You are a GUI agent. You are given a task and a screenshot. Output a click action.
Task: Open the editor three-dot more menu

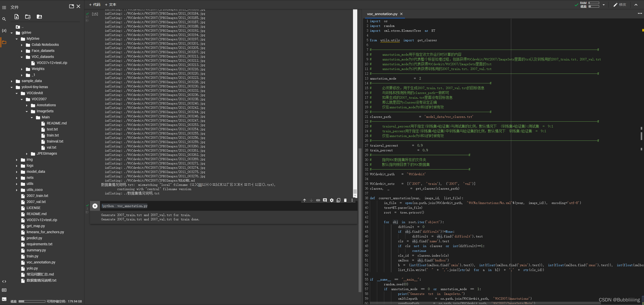[640, 13]
